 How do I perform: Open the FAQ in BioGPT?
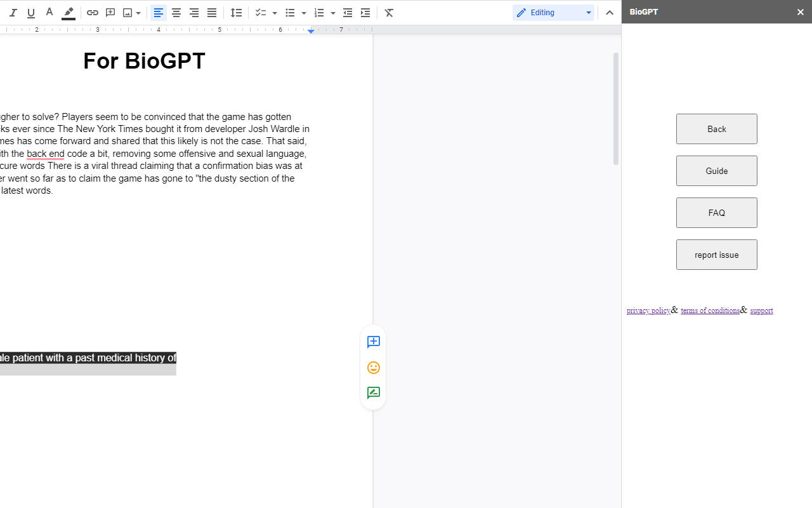[717, 213]
